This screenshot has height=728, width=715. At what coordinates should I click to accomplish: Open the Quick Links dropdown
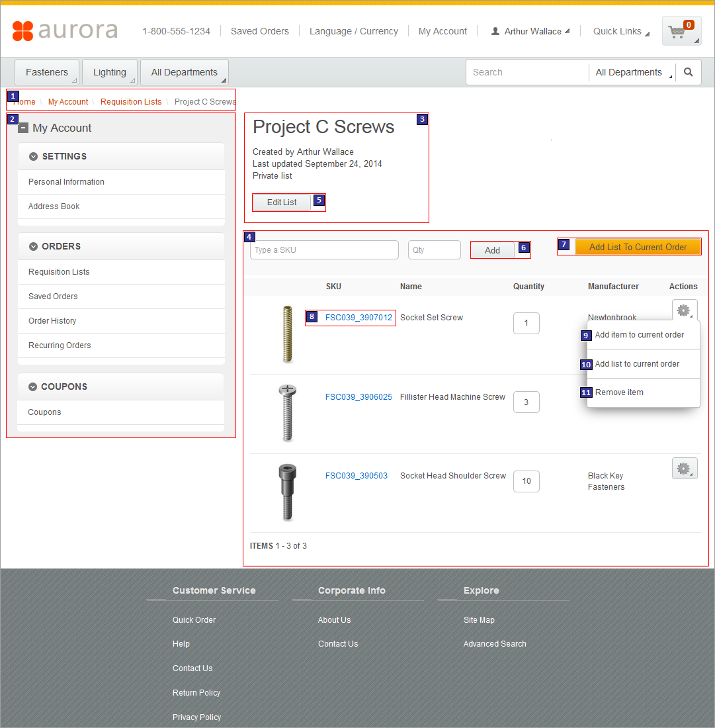pyautogui.click(x=621, y=31)
